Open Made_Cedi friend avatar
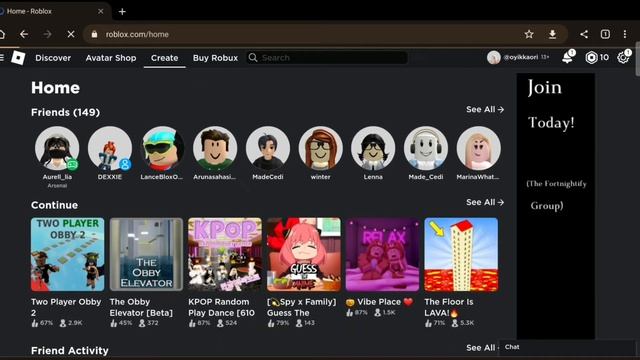This screenshot has height=360, width=640. click(x=426, y=148)
